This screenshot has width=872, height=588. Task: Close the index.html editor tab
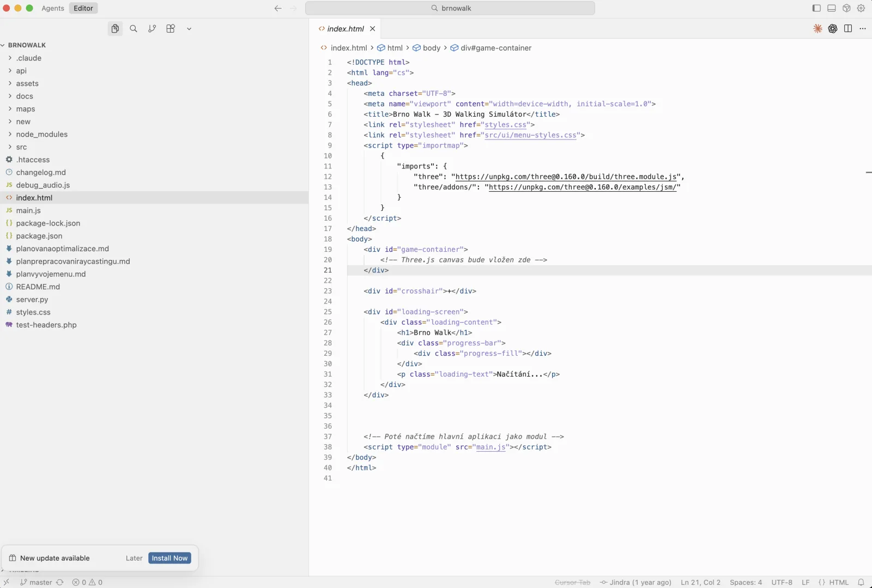[x=373, y=29]
